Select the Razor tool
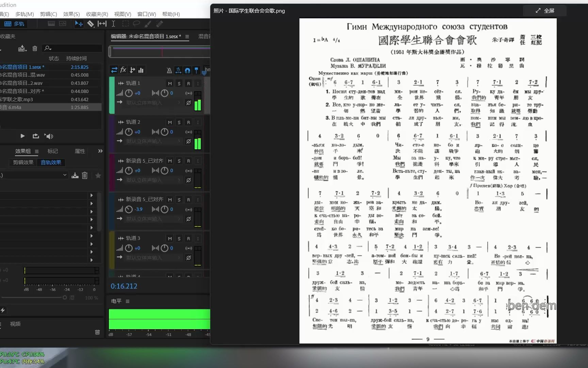The height and width of the screenshot is (368, 588). [91, 24]
